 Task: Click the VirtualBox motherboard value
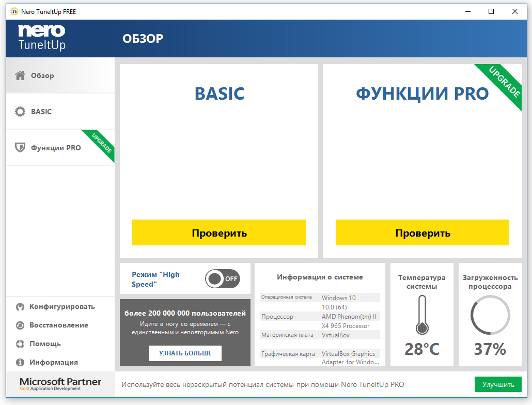[x=336, y=335]
